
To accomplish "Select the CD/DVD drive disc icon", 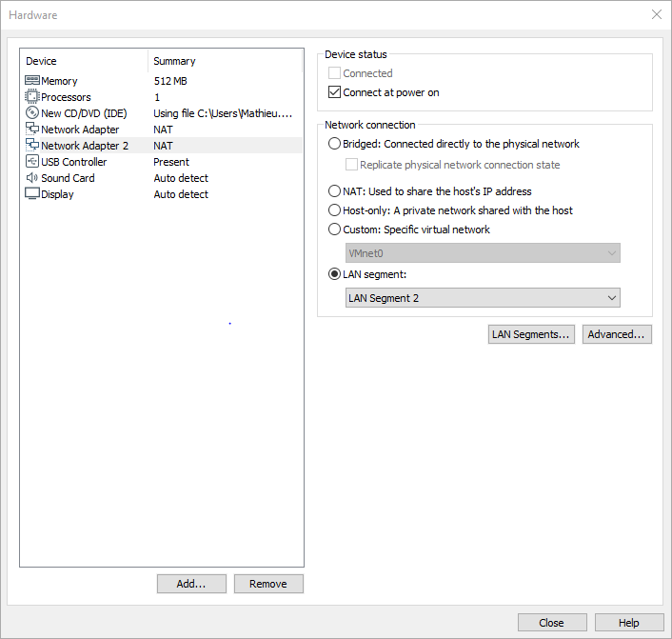I will [31, 113].
